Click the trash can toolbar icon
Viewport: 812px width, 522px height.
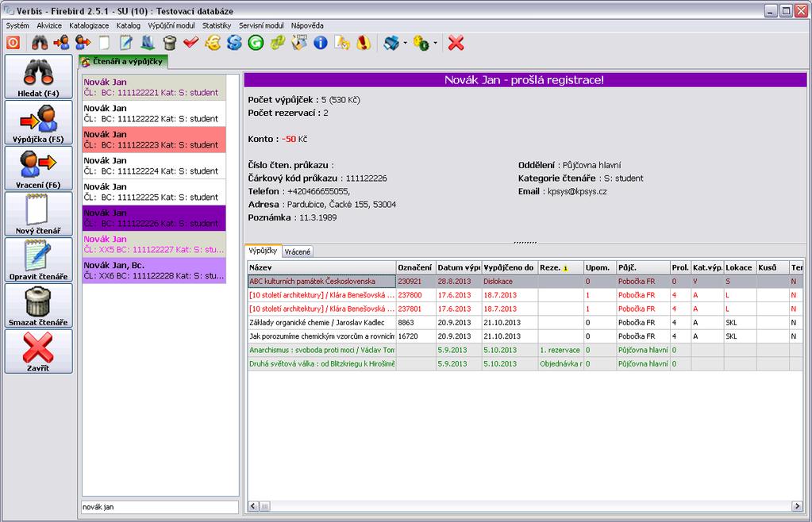pos(169,43)
